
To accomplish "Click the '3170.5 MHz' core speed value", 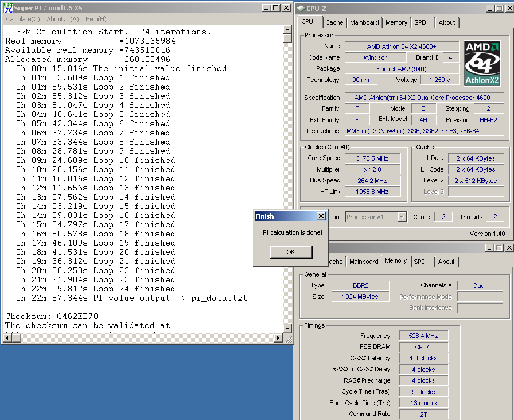I will pos(372,158).
